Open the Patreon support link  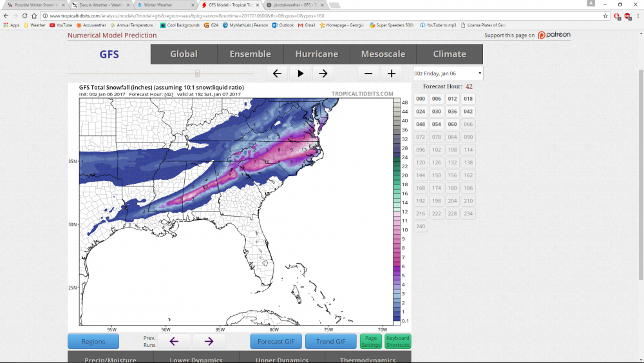tap(554, 35)
